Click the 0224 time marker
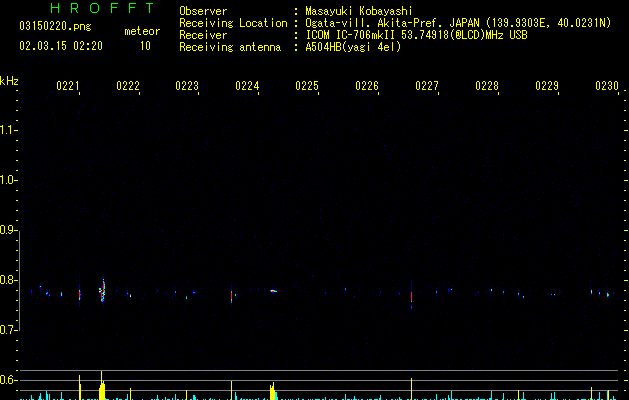629x400 pixels. coord(247,86)
